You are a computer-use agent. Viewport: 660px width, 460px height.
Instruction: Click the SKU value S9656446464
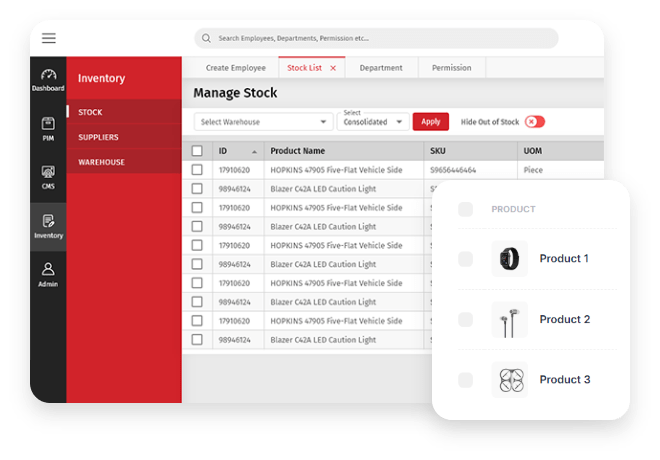click(453, 170)
